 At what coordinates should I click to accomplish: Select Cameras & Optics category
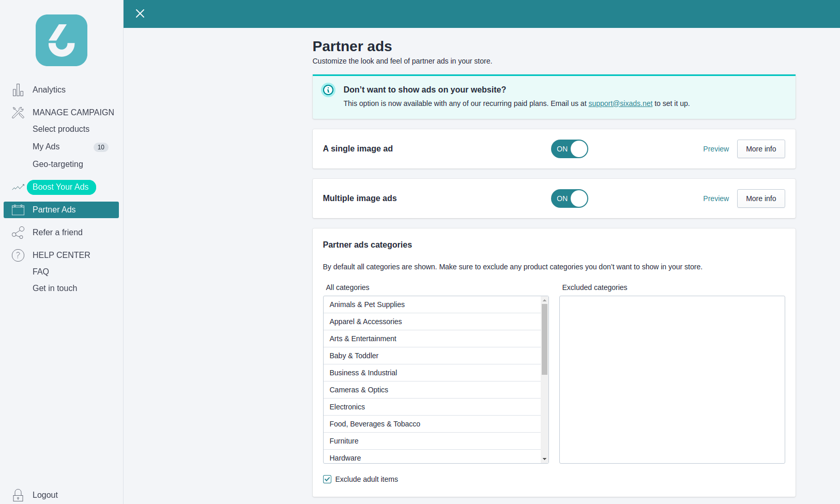(359, 390)
